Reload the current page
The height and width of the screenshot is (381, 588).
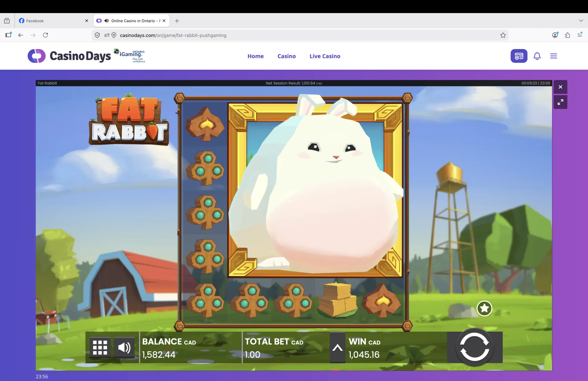point(45,35)
